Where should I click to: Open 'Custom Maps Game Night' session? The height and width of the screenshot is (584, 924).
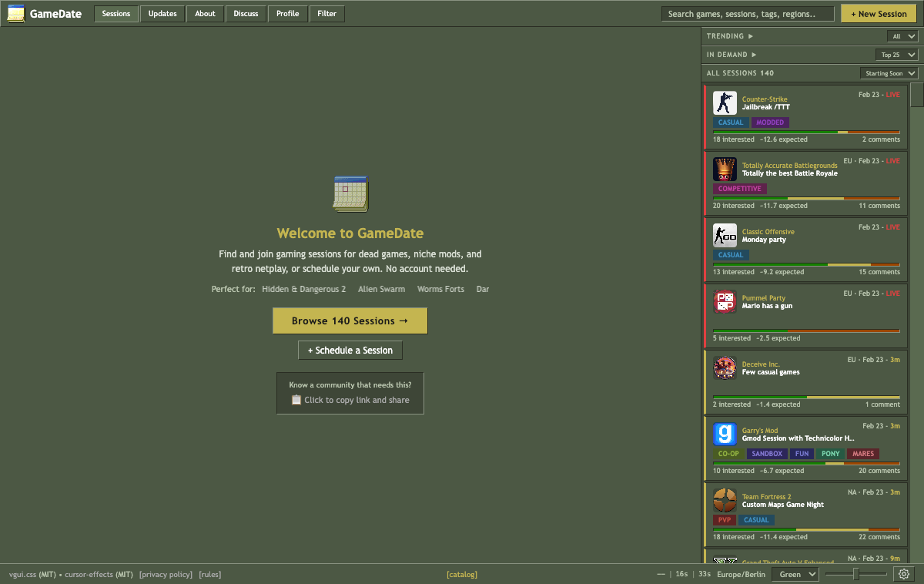click(783, 505)
